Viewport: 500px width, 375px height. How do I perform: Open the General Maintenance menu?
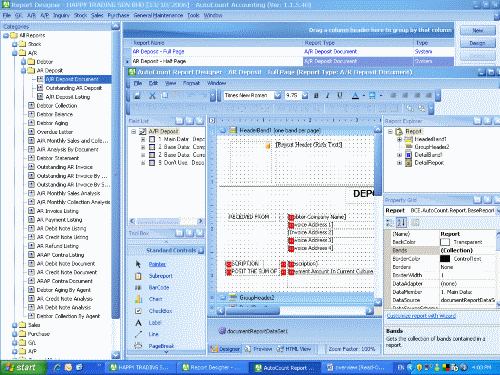[x=158, y=15]
